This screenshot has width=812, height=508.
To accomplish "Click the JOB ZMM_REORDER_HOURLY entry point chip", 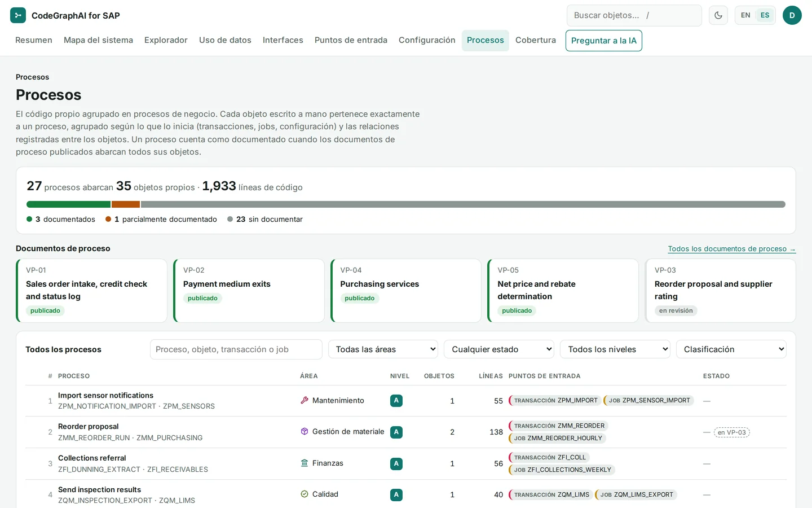I will [558, 438].
